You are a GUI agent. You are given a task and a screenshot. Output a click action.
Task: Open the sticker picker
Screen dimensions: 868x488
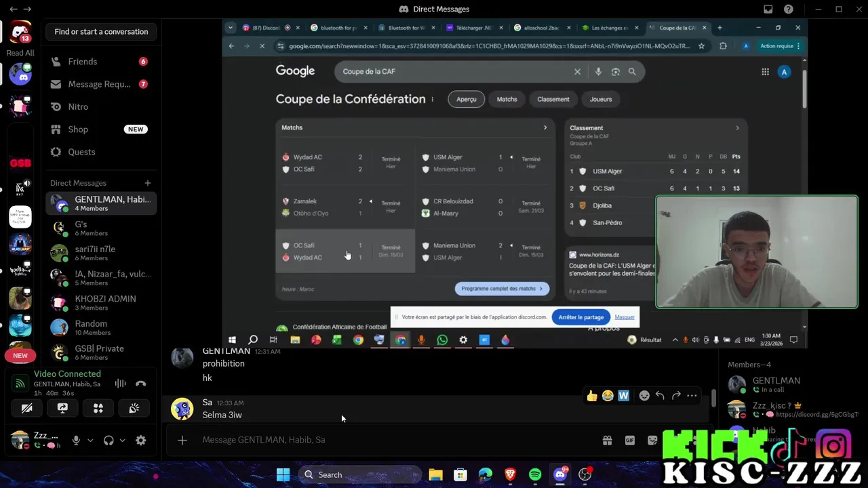[652, 441]
